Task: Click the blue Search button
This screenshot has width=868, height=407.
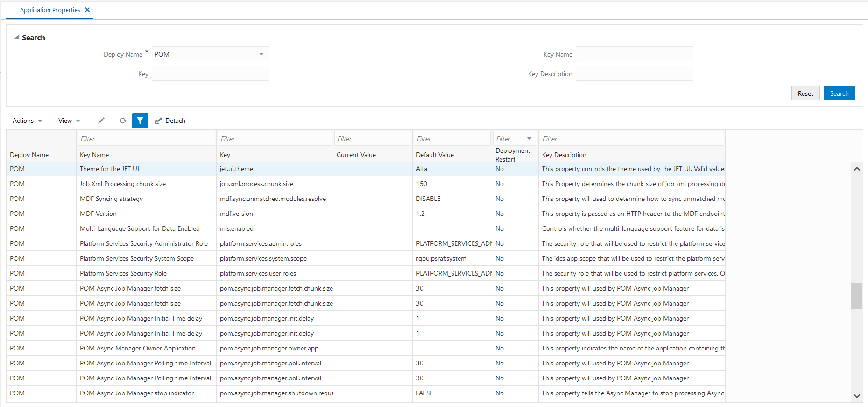Action: (x=839, y=93)
